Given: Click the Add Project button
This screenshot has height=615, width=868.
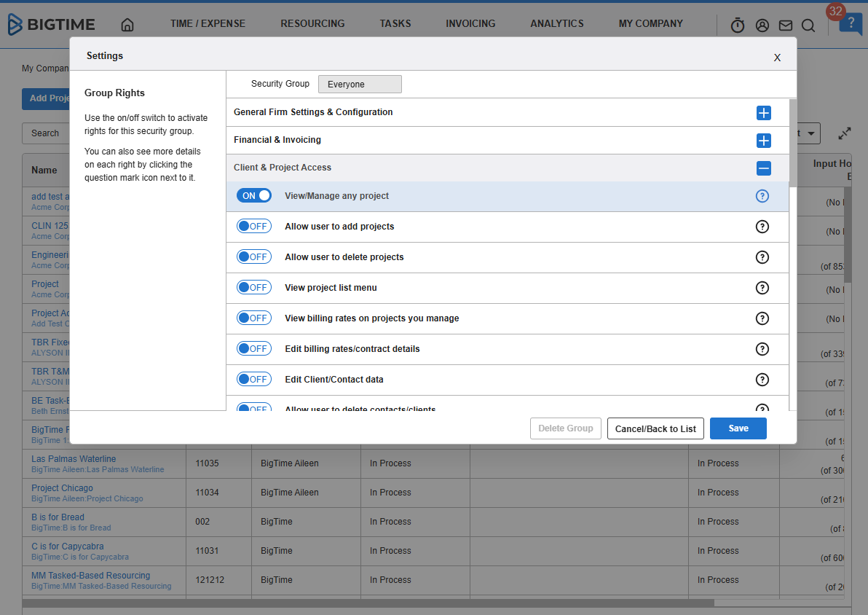Looking at the screenshot, I should (46, 98).
